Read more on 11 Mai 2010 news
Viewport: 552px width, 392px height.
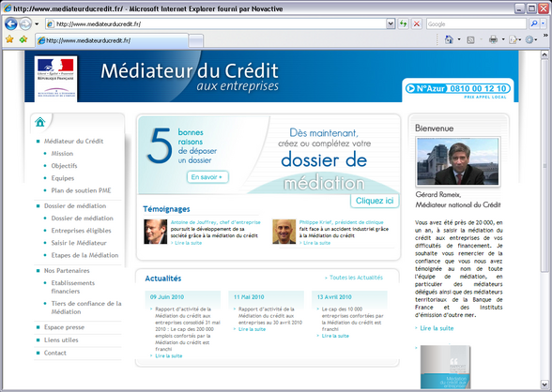tap(252, 329)
